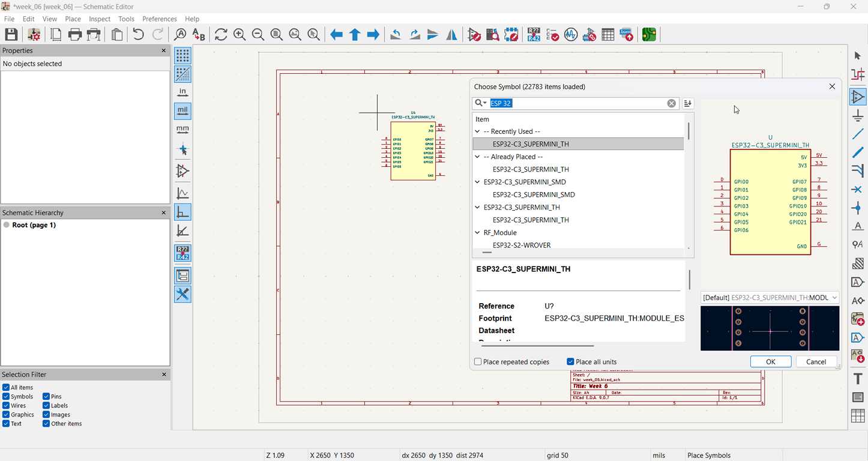The image size is (868, 461).
Task: Cancel the Choose Symbol dialog
Action: click(x=816, y=361)
